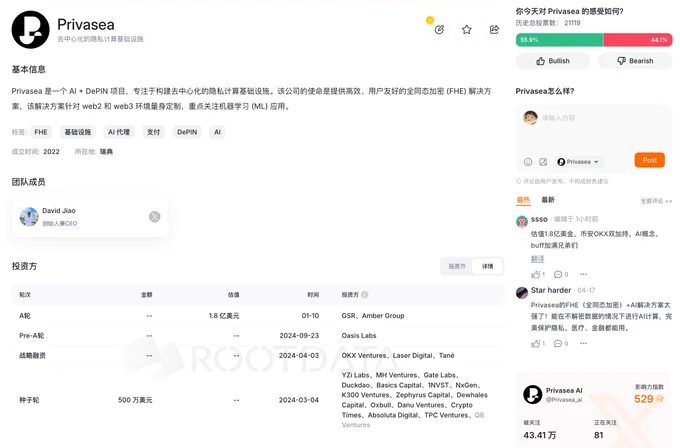
Task: Open Laser Digital investor link
Action: (412, 356)
